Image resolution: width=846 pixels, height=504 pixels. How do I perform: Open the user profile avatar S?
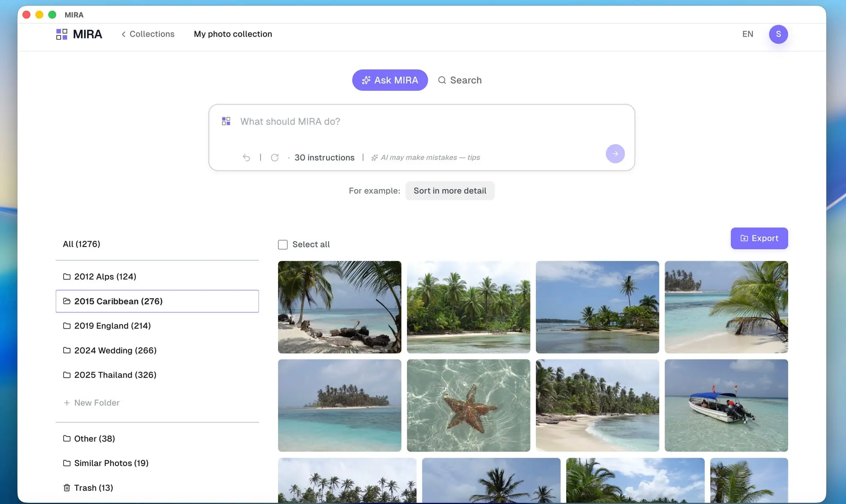click(778, 34)
